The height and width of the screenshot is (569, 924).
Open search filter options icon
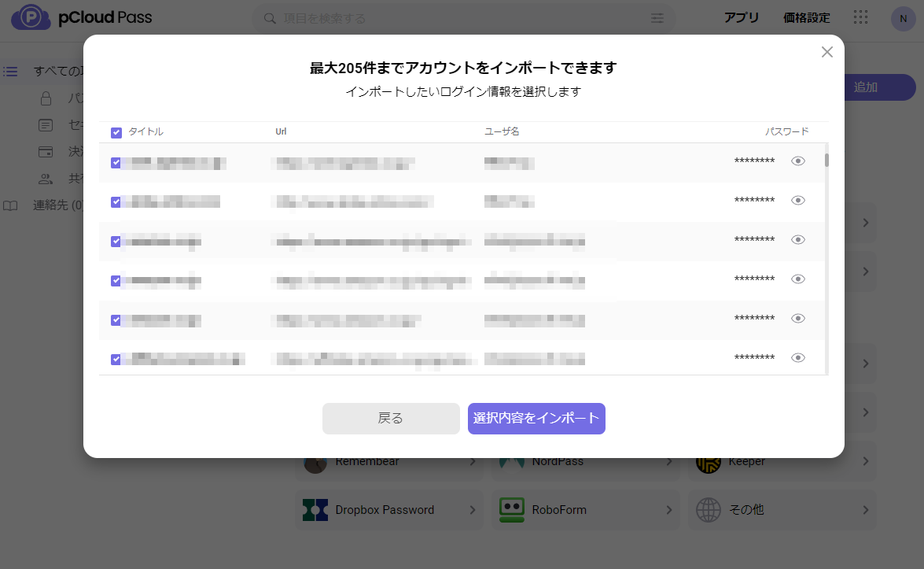[657, 18]
